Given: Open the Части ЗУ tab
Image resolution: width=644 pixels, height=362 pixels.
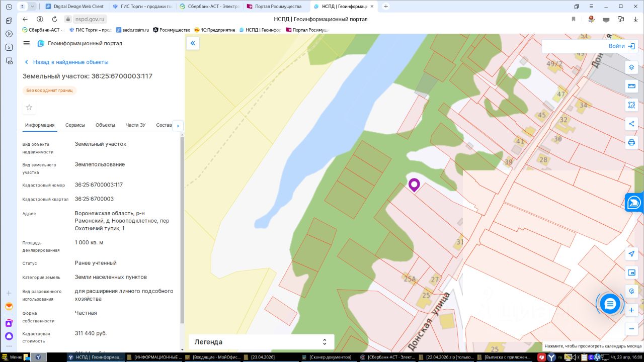Looking at the screenshot, I should pyautogui.click(x=136, y=125).
